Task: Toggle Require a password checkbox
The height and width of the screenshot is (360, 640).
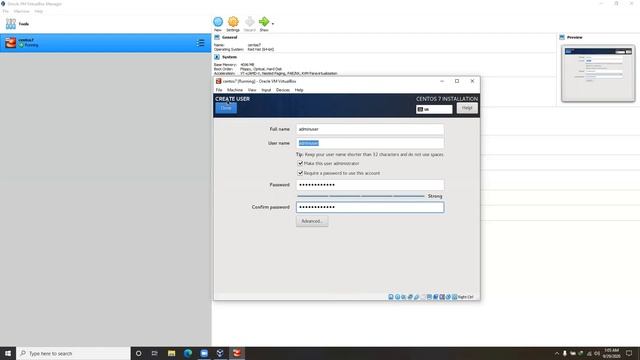Action: [300, 173]
